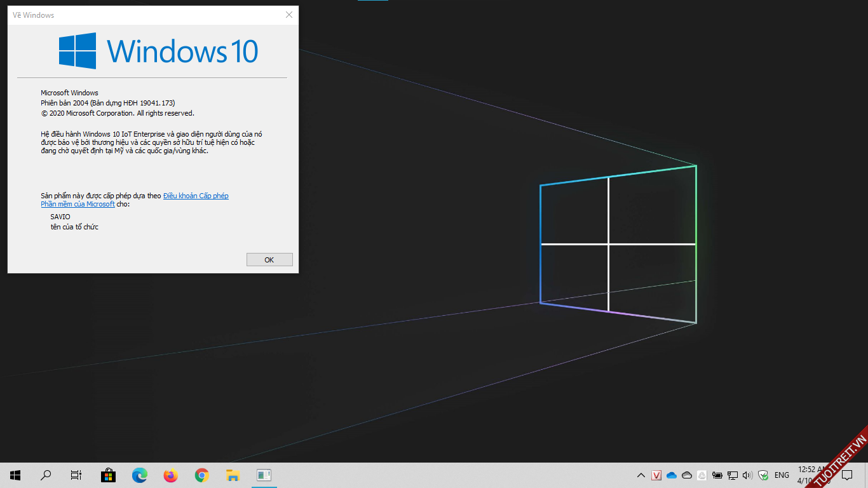Launch Microsoft Edge from the taskbar
868x488 pixels.
pos(139,475)
